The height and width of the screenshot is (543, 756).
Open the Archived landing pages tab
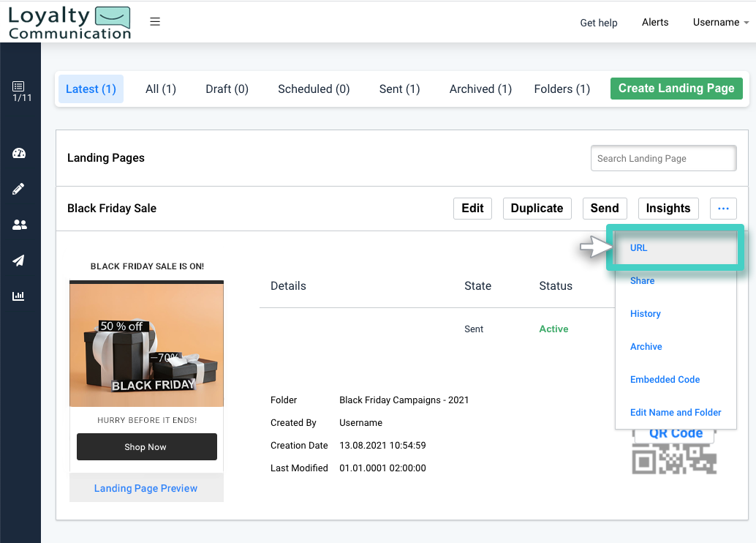(480, 89)
